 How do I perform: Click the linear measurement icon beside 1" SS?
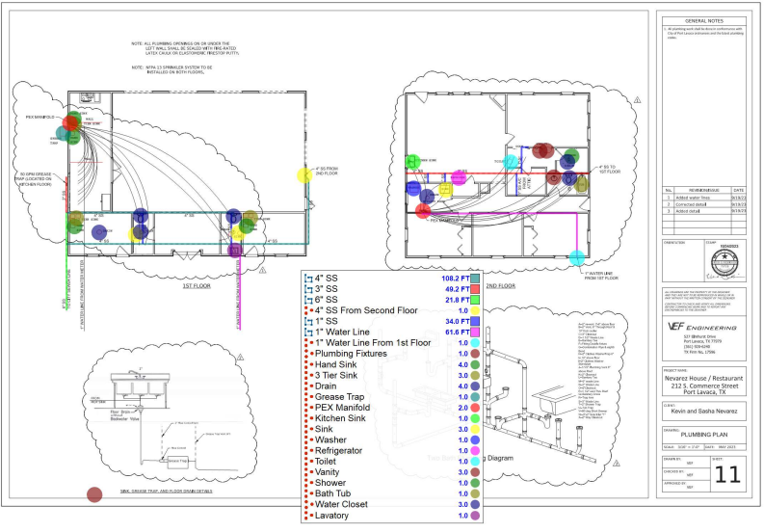coord(308,321)
